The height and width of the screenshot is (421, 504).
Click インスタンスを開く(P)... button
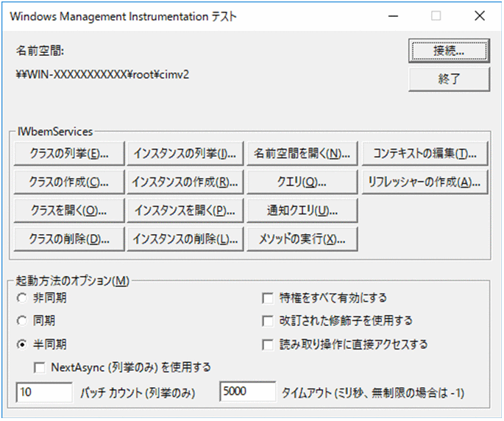tap(185, 210)
